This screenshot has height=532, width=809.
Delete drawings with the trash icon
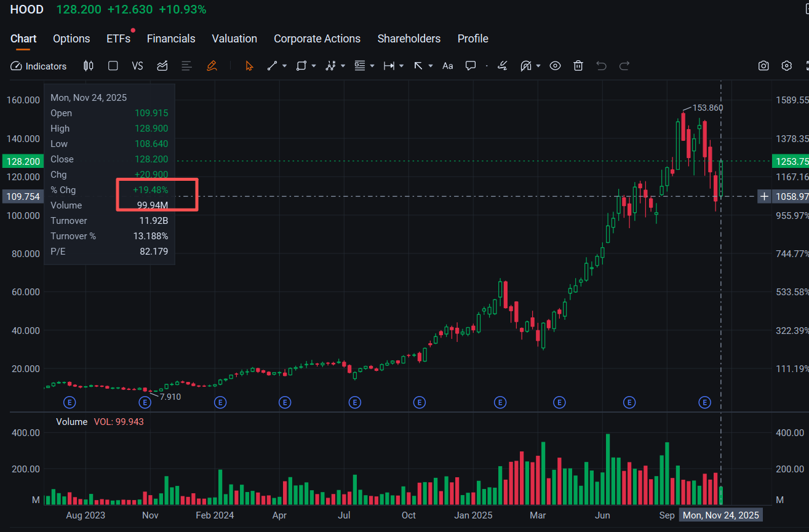[578, 66]
